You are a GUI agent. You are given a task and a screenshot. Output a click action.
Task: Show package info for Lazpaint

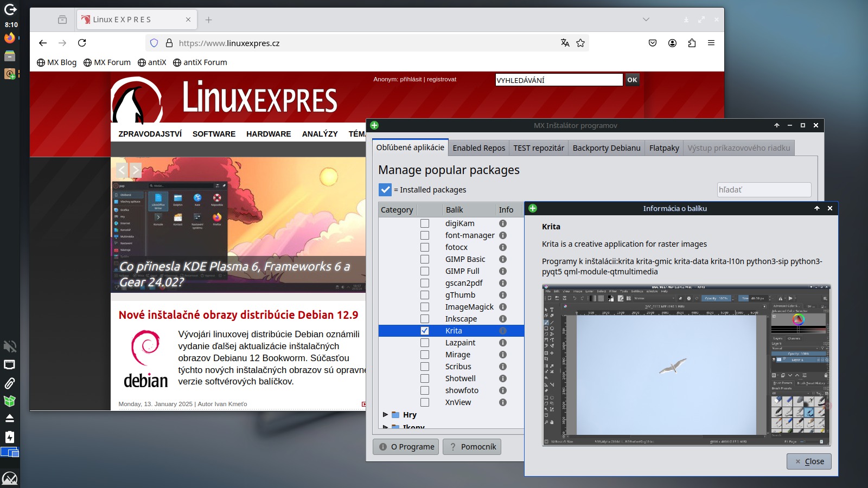point(503,343)
